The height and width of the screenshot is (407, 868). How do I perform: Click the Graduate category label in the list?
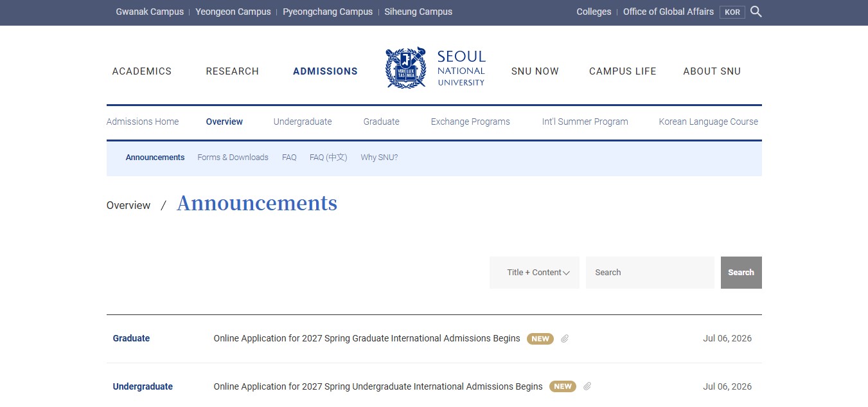(131, 339)
